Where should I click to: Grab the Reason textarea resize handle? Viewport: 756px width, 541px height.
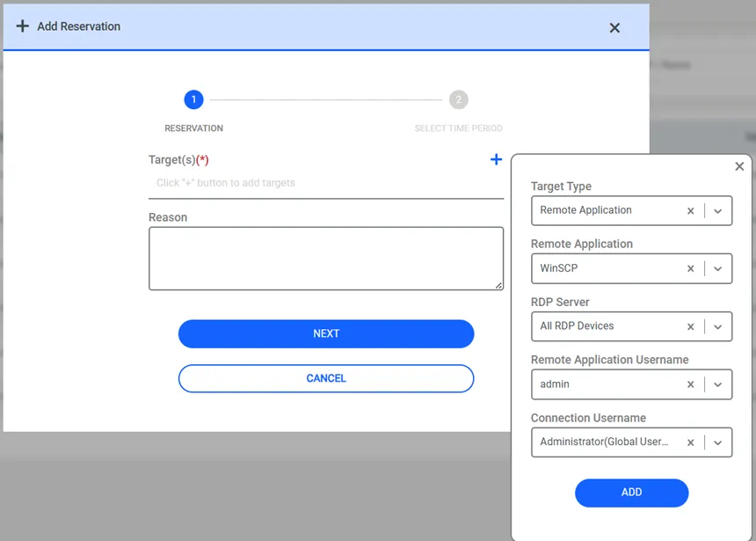click(x=499, y=286)
